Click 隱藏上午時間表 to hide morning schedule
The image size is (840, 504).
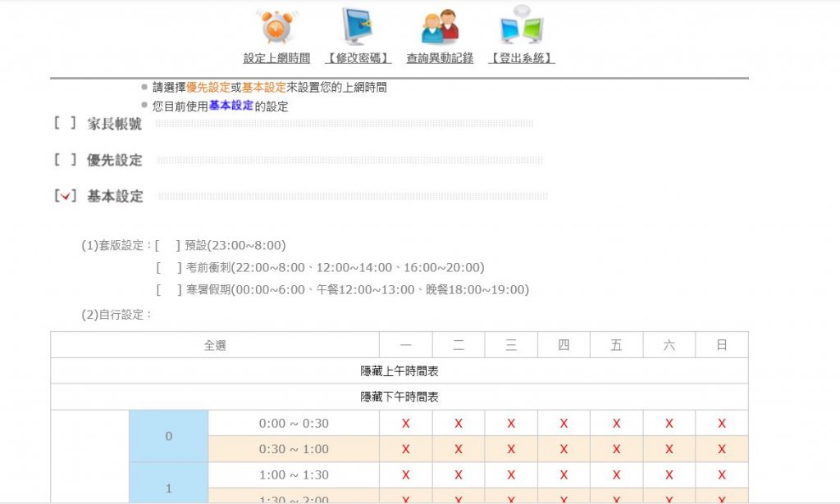(399, 370)
